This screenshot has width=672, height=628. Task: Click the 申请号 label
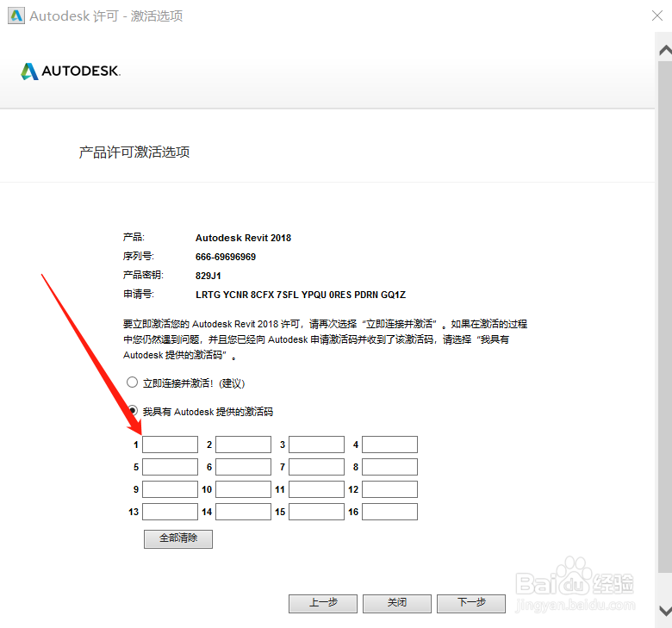pyautogui.click(x=139, y=294)
